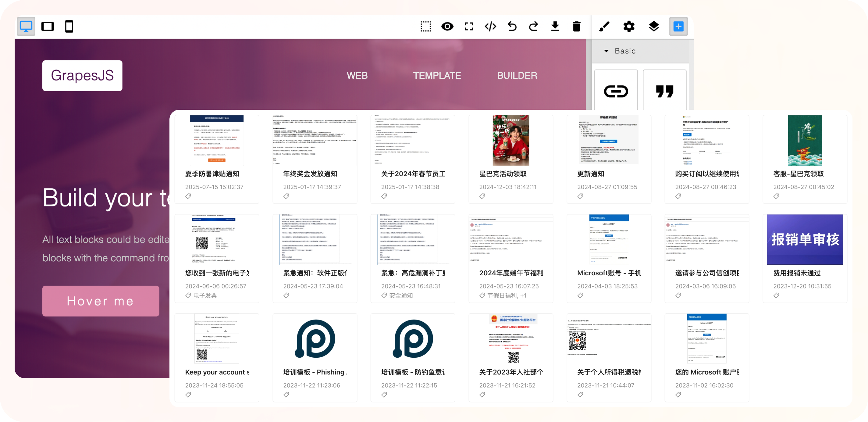
Task: Click the redo arrow
Action: tap(533, 26)
